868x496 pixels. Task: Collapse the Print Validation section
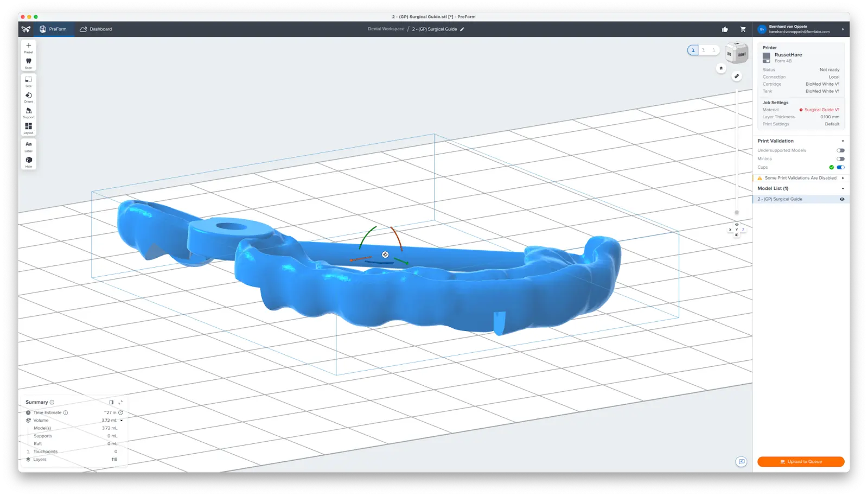tap(843, 141)
